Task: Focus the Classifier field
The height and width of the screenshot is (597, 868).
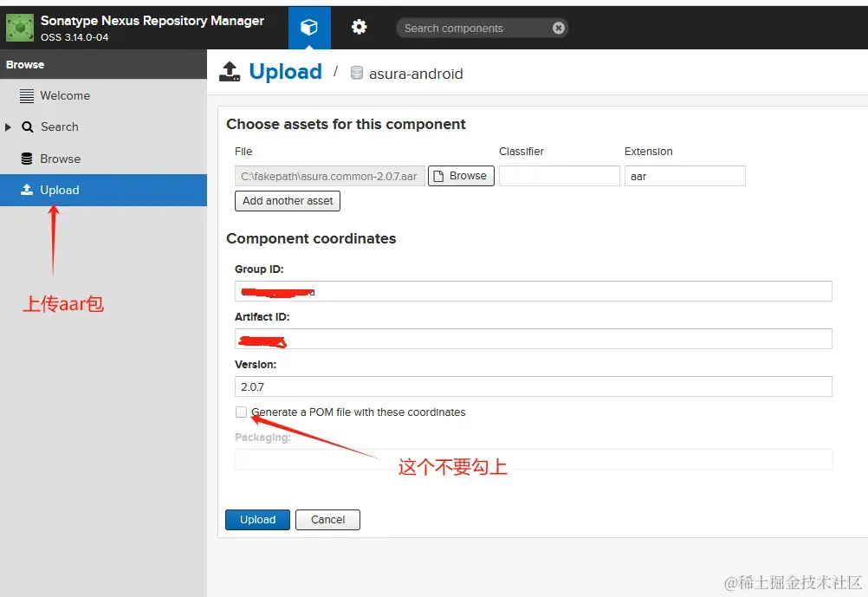Action: coord(559,176)
